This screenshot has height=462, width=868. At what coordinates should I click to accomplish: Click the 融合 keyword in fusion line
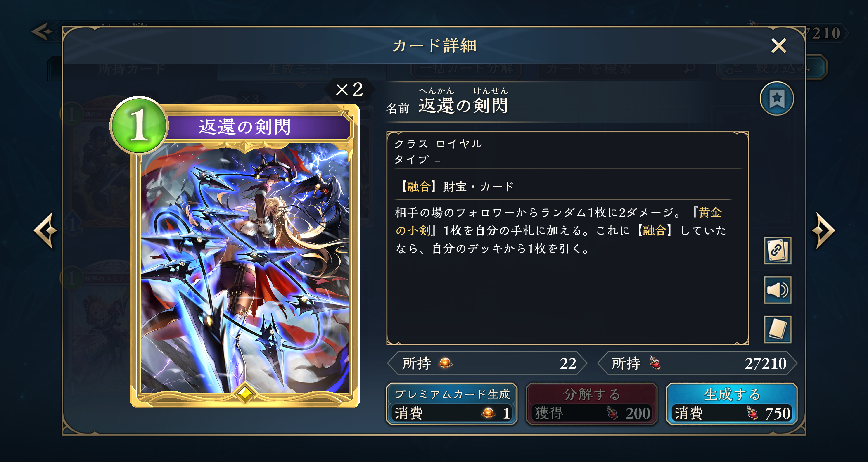418,186
